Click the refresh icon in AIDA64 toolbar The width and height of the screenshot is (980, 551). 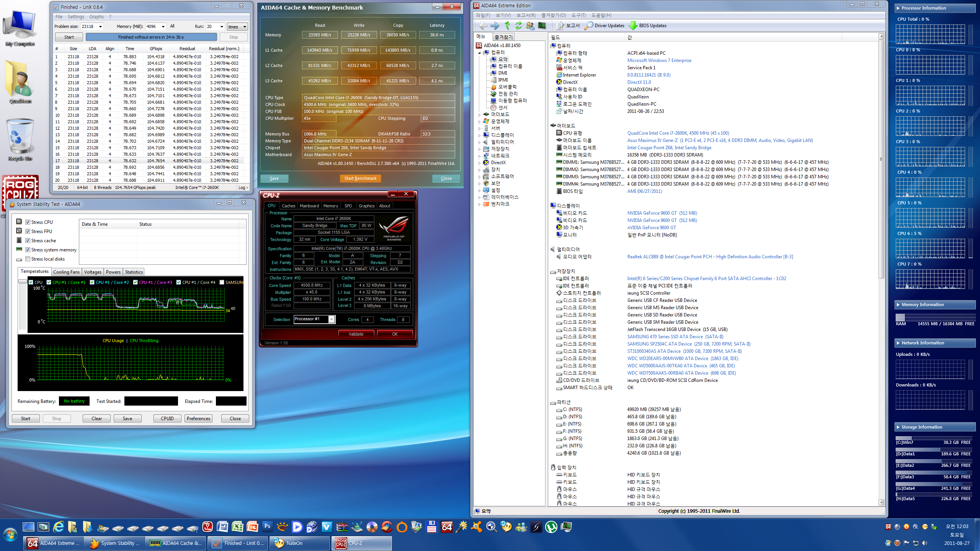pos(519,26)
